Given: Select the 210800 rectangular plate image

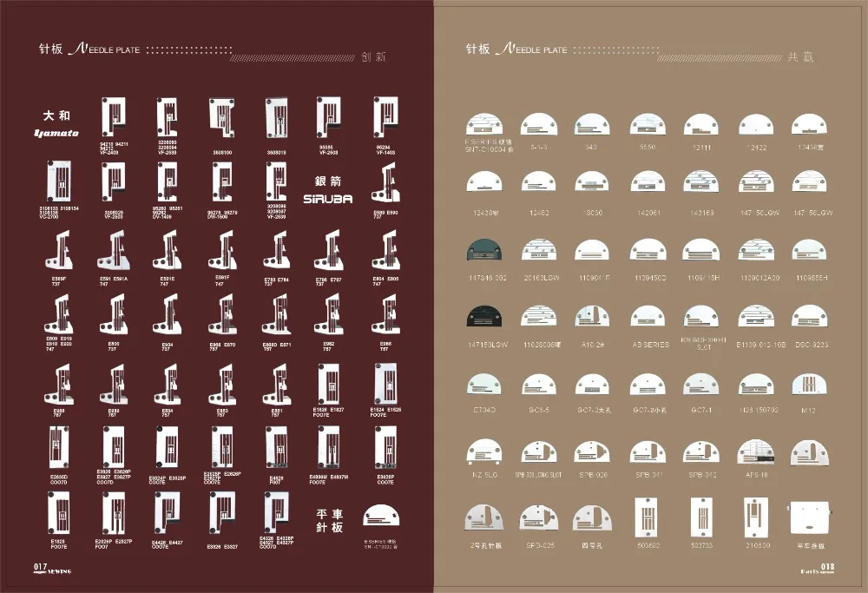Looking at the screenshot, I should [x=756, y=517].
